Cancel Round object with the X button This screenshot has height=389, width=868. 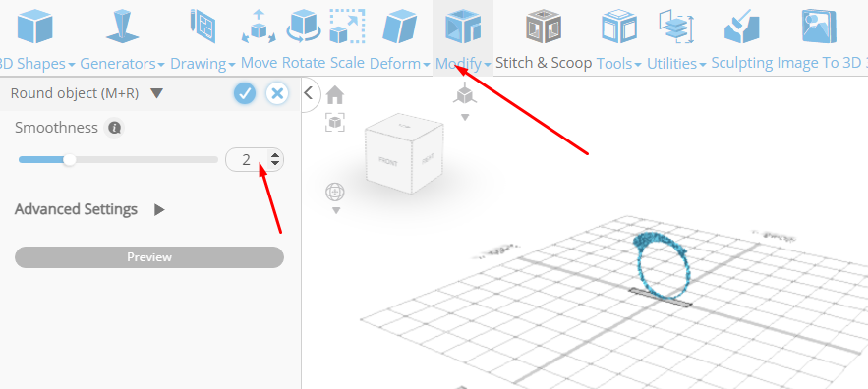pyautogui.click(x=277, y=93)
